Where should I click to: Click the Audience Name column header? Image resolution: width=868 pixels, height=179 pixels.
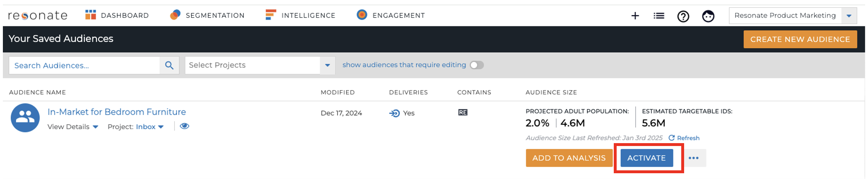pyautogui.click(x=37, y=92)
